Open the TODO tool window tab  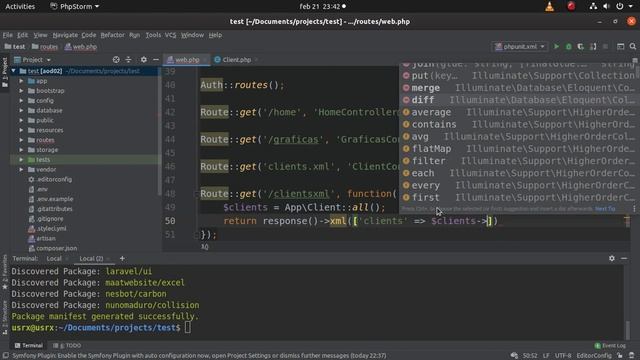[x=67, y=346]
